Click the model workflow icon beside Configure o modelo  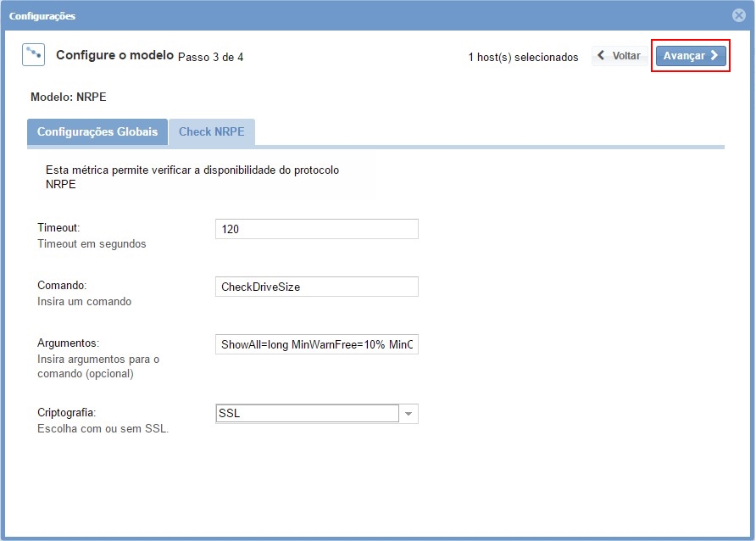(x=33, y=55)
